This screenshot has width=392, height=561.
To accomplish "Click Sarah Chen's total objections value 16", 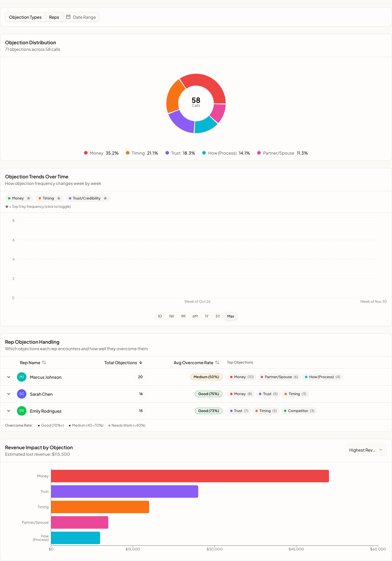I will (141, 394).
